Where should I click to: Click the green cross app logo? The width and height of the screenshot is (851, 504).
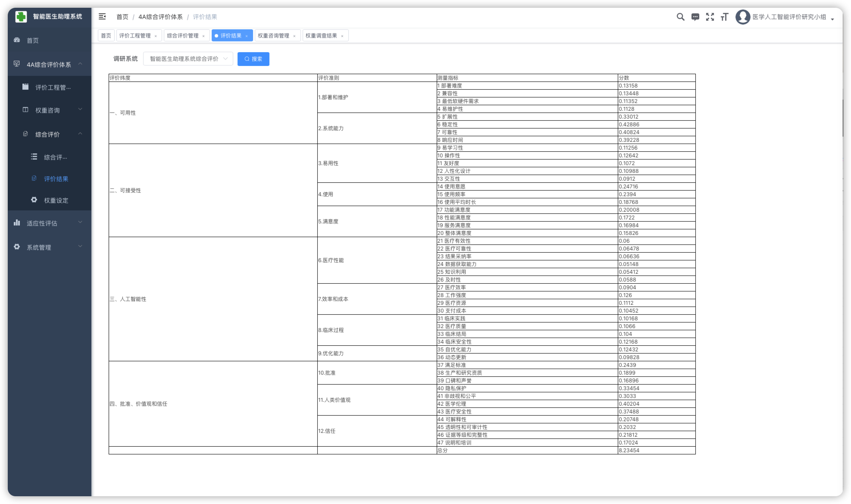click(21, 17)
